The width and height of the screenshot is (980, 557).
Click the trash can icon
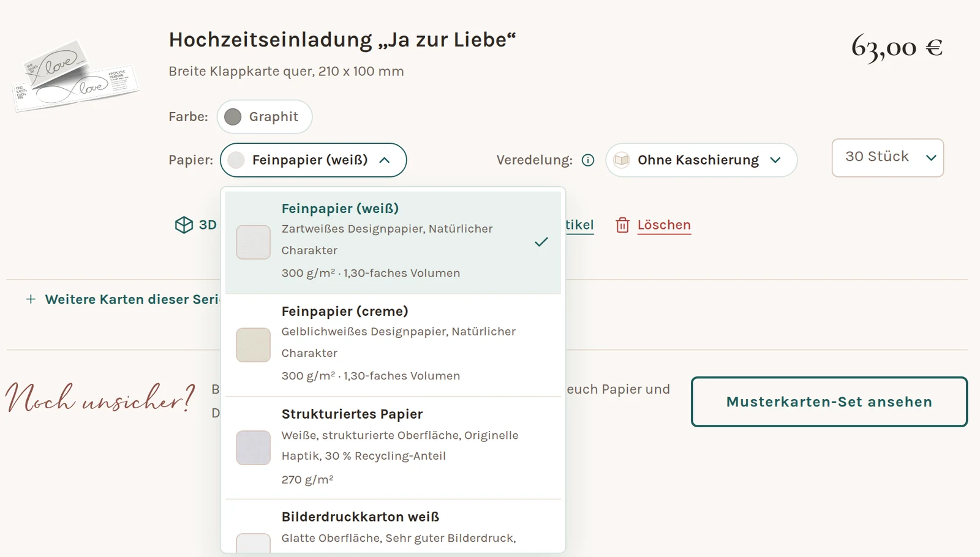click(x=622, y=225)
